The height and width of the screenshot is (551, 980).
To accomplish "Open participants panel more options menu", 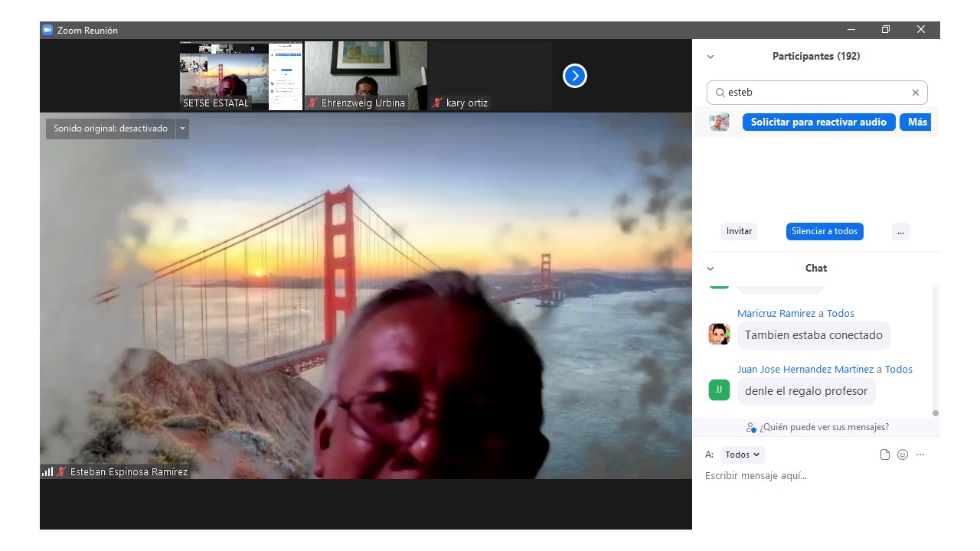I will tap(900, 231).
